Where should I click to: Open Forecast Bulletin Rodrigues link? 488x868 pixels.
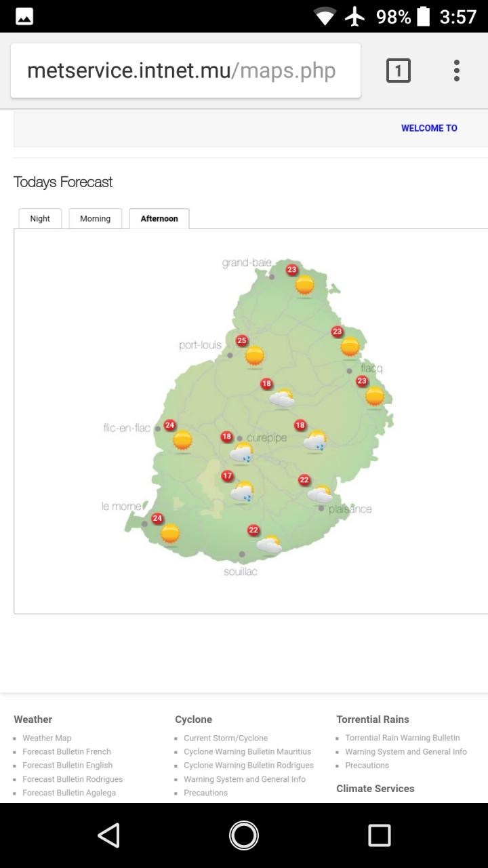tap(73, 779)
